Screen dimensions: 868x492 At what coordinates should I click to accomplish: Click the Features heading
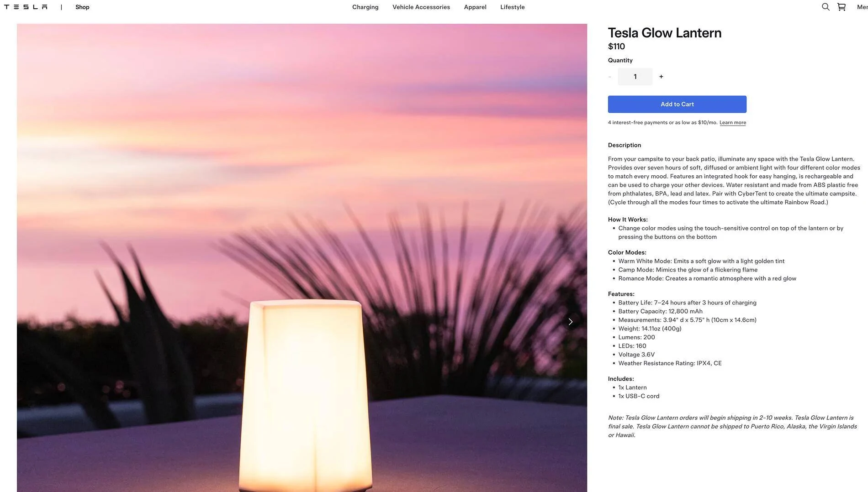(621, 294)
